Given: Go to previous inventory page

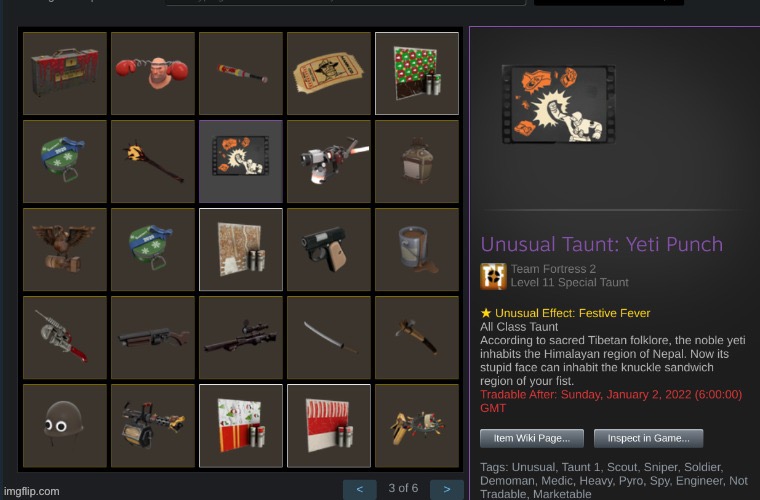Looking at the screenshot, I should (x=360, y=489).
